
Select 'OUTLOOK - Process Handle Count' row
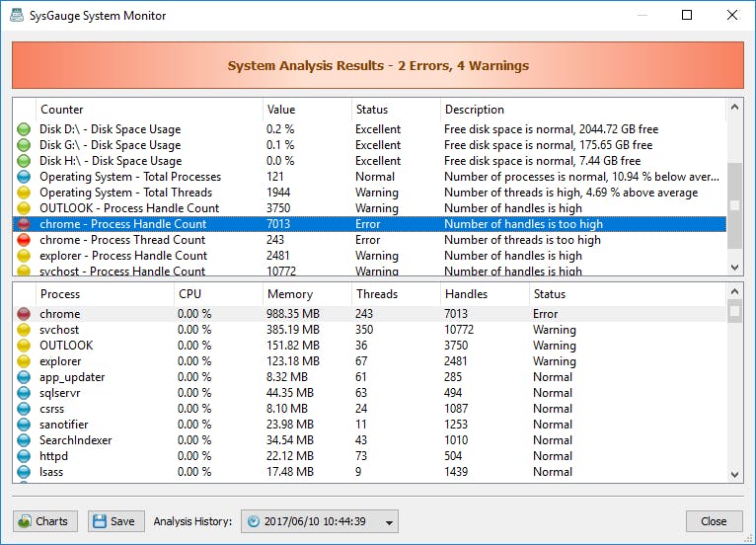click(x=369, y=208)
